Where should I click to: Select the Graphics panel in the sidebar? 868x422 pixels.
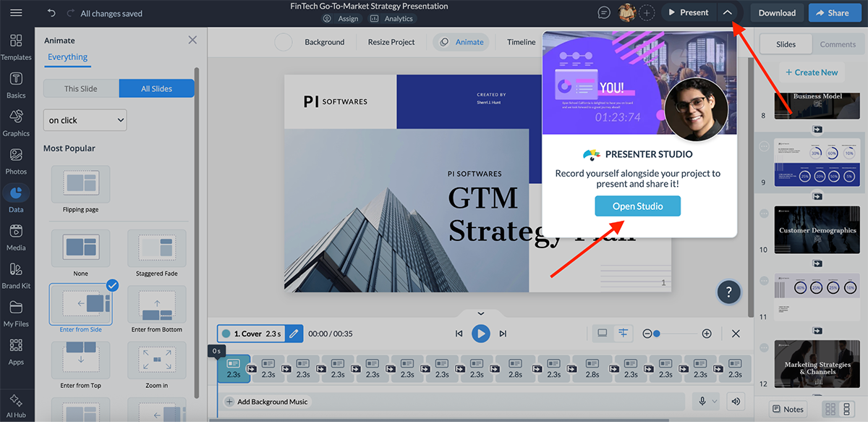click(16, 122)
